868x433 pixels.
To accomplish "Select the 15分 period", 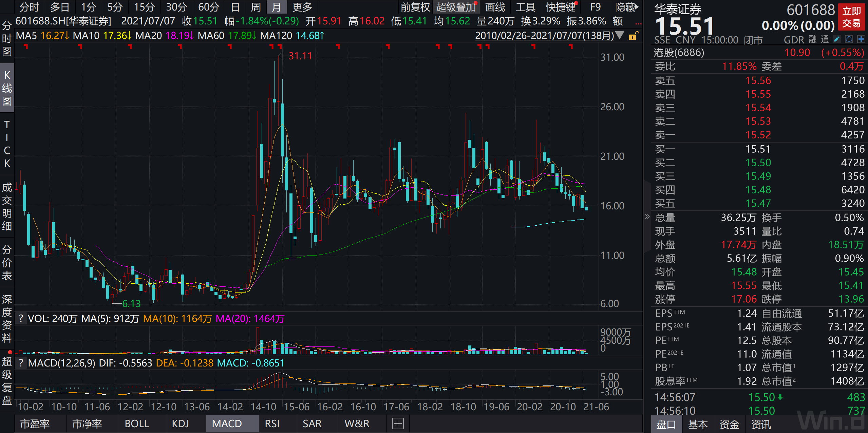I will pyautogui.click(x=144, y=7).
